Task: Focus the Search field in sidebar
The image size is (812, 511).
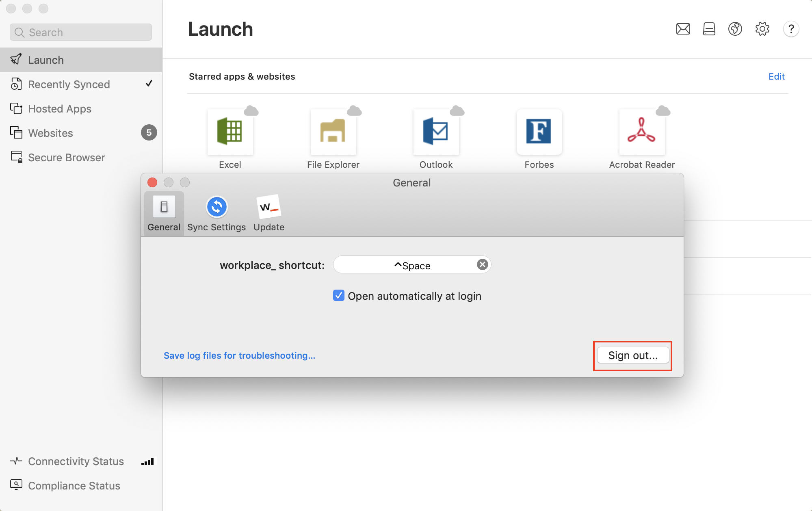Action: (x=81, y=32)
